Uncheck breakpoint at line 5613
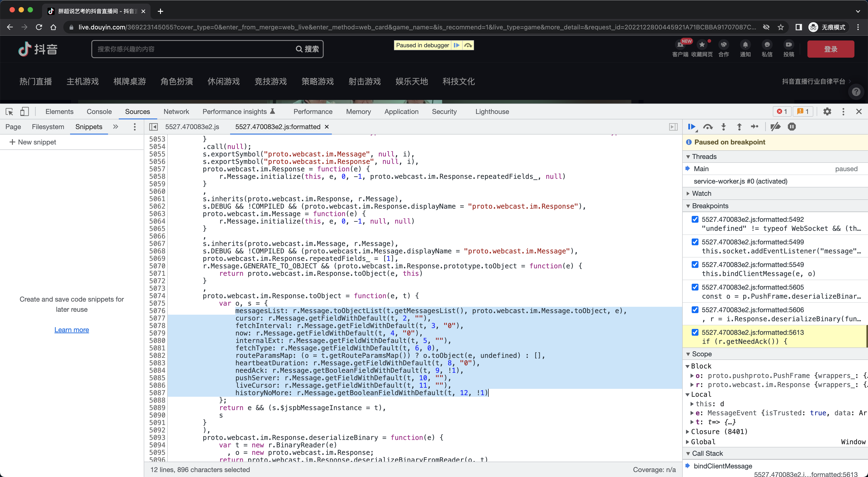868x477 pixels. coord(695,332)
